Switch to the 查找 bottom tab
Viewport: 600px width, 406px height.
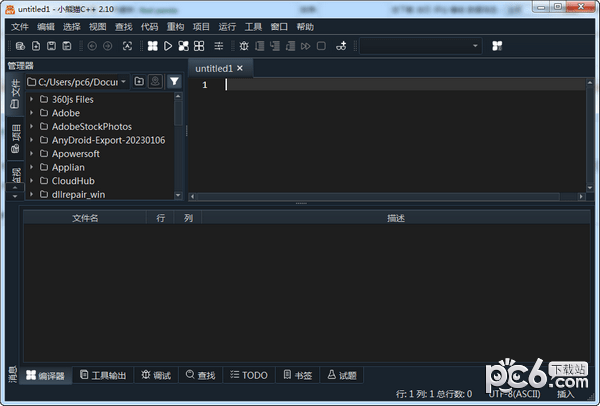[x=201, y=375]
